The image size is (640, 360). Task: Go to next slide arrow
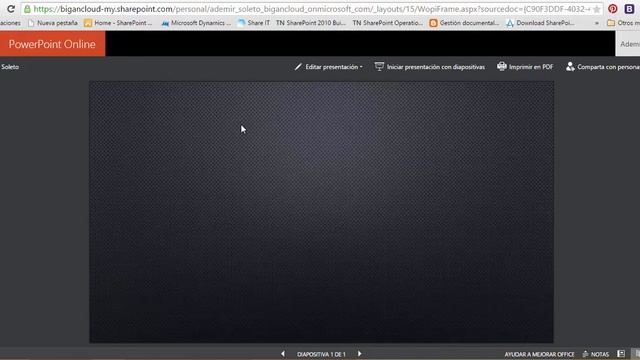[x=360, y=354]
